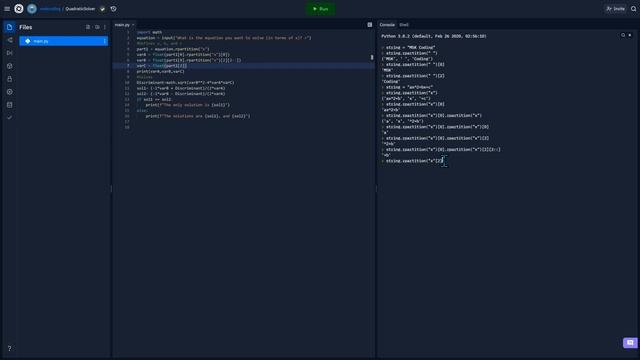This screenshot has height=360, width=640.
Task: Click the Python version banner in console
Action: click(x=433, y=36)
